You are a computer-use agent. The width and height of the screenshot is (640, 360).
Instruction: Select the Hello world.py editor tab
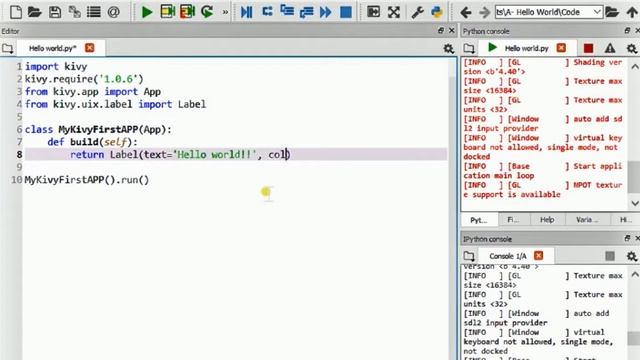pos(53,48)
